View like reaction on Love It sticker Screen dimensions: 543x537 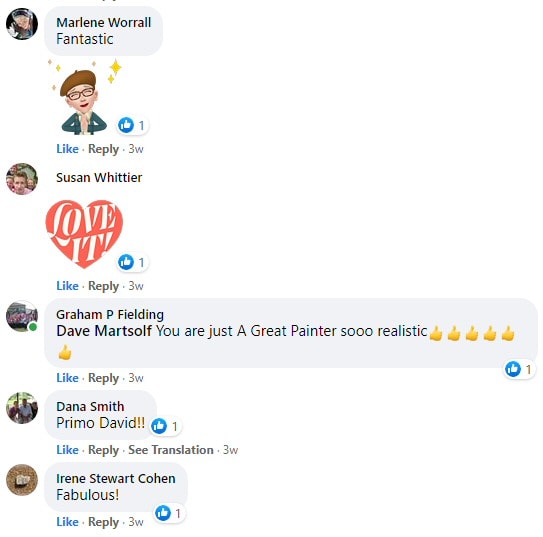(132, 262)
